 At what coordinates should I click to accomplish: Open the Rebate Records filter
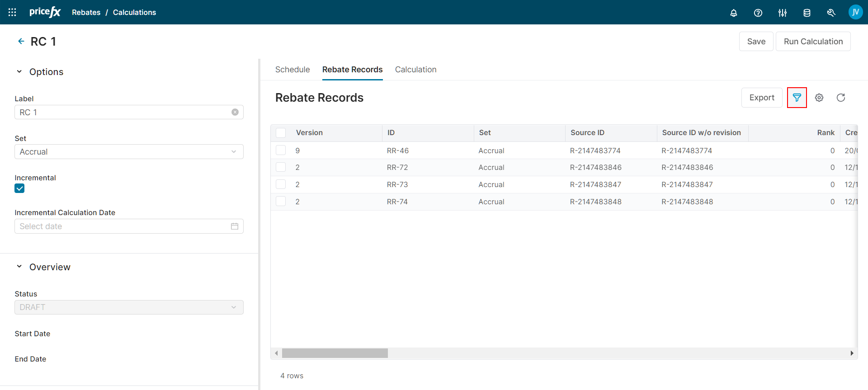[x=797, y=98]
